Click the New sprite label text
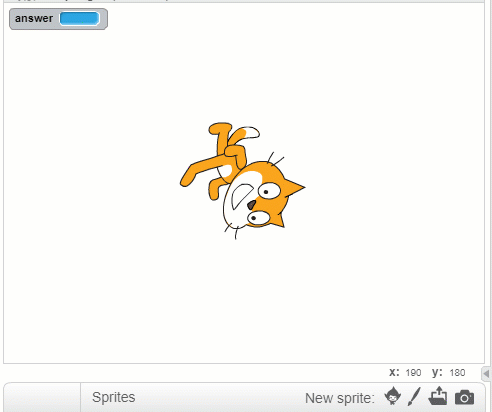Image resolution: width=492 pixels, height=412 pixels. [340, 398]
